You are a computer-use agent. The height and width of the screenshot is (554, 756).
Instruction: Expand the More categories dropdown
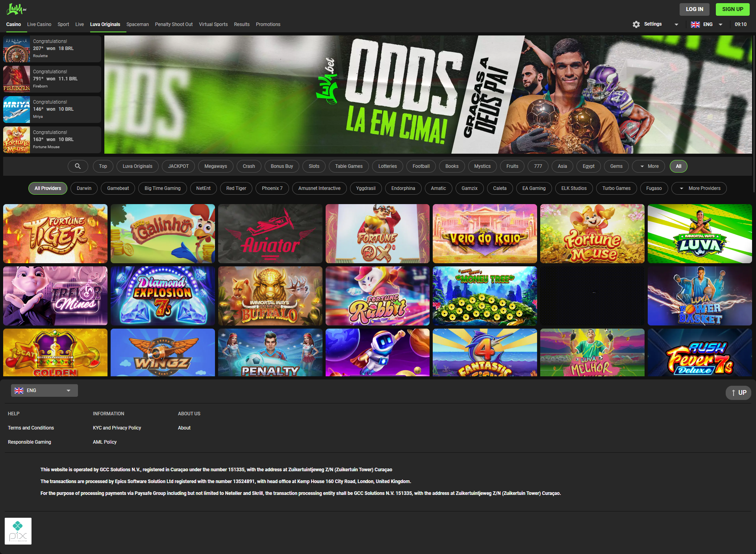click(648, 166)
